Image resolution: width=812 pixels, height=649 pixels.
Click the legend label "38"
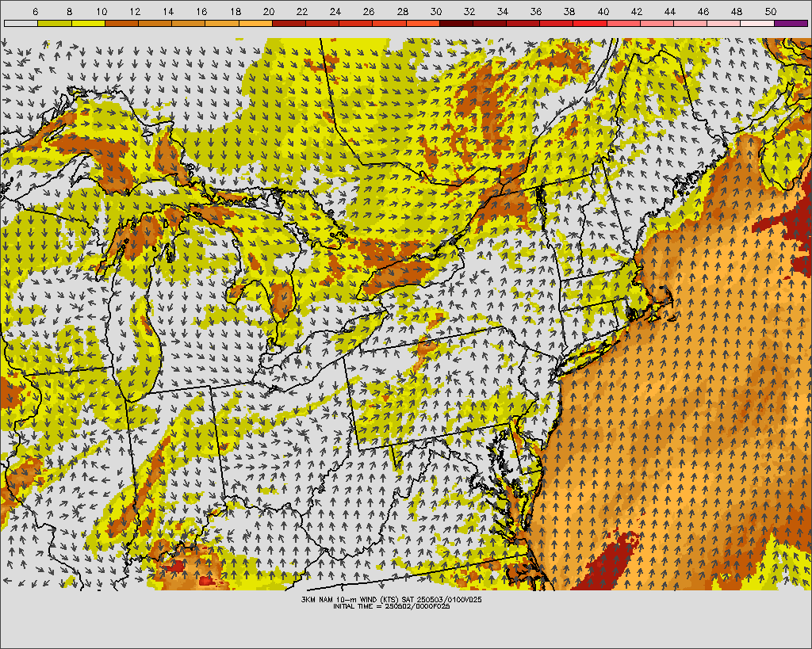click(569, 11)
